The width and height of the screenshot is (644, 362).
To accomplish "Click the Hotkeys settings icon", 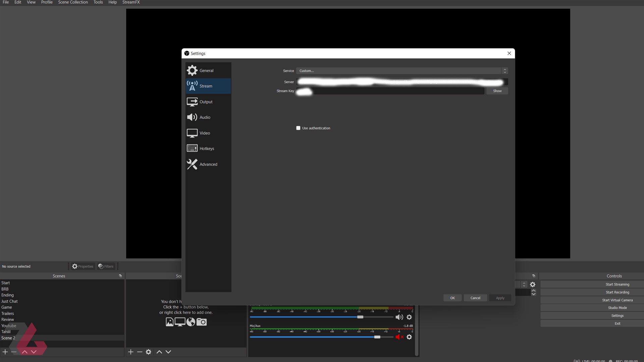I will click(x=192, y=148).
